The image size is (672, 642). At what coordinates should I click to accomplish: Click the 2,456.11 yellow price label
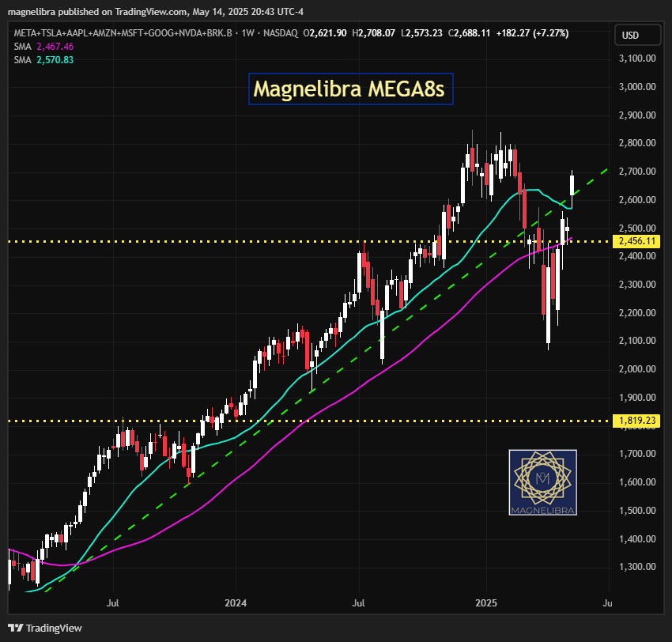(x=636, y=241)
